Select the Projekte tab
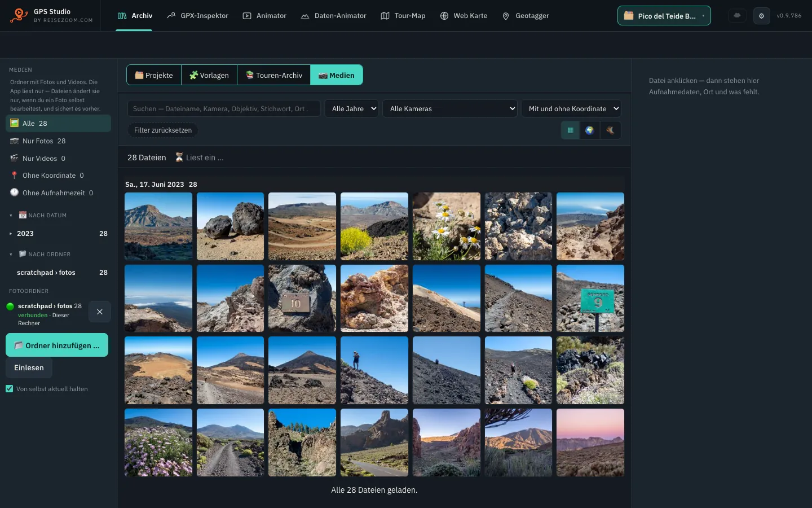Viewport: 812px width, 508px height. point(154,75)
